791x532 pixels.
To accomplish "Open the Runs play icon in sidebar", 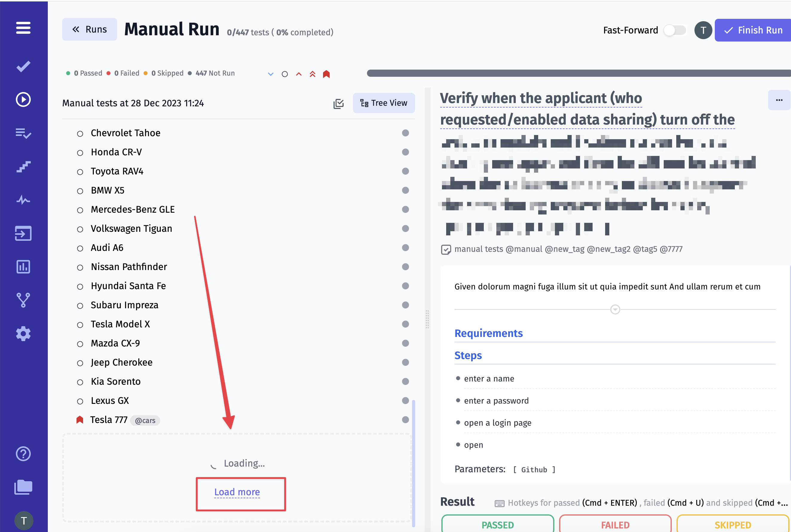I will click(23, 99).
